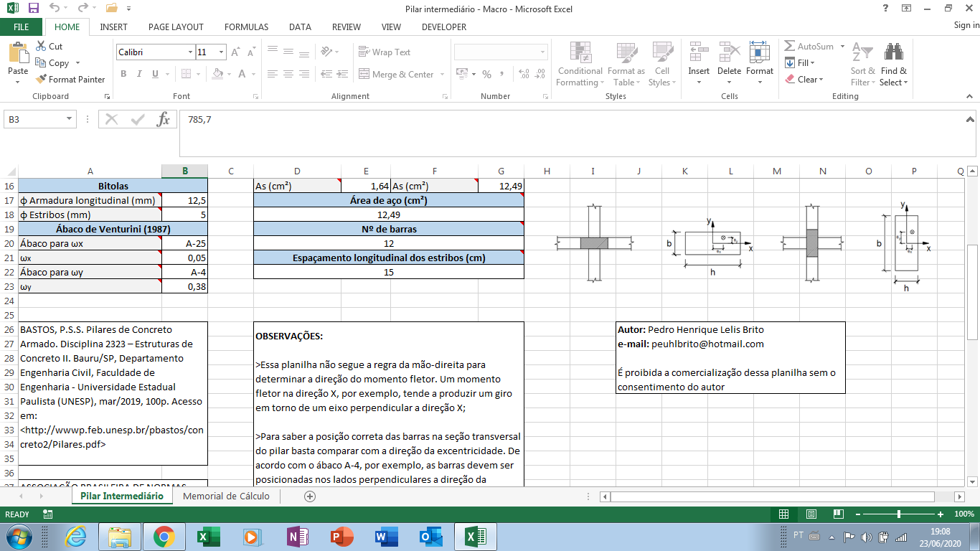The width and height of the screenshot is (980, 551).
Task: Click the Format cells icon
Action: pos(760,52)
